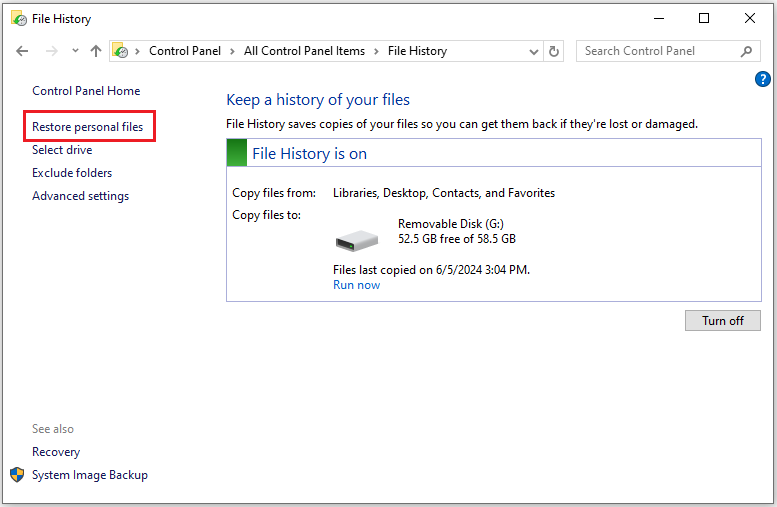
Task: Open System Image Backup link
Action: coord(90,475)
